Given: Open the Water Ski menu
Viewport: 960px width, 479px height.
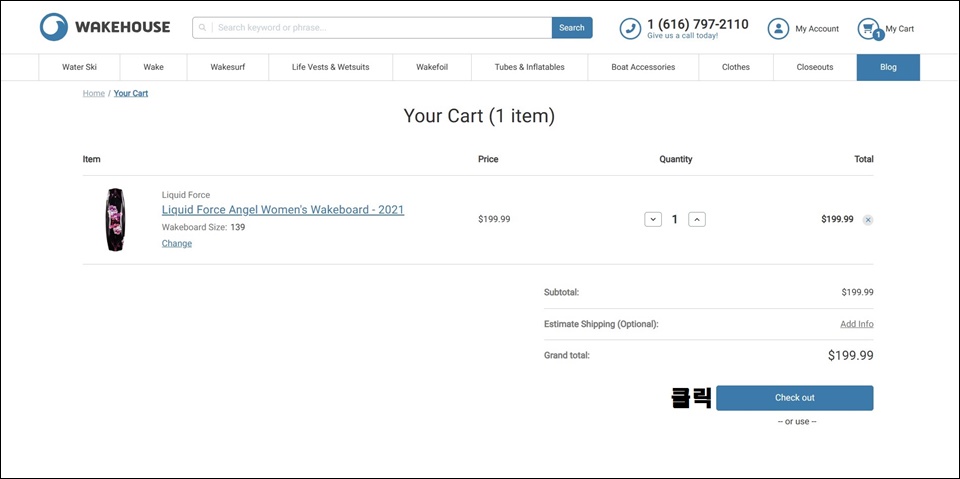Looking at the screenshot, I should point(80,67).
